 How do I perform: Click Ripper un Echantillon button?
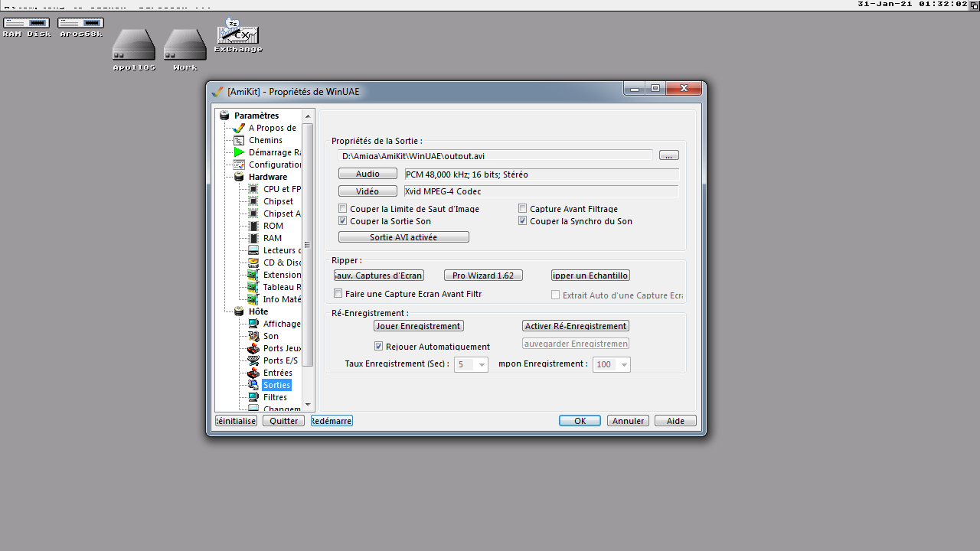590,275
